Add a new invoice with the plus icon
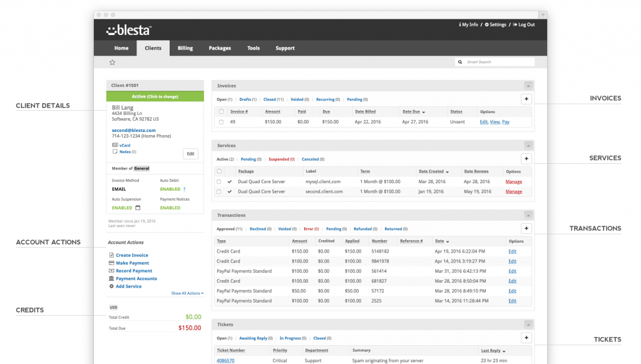Viewport: 641px width, 364px height. point(526,98)
